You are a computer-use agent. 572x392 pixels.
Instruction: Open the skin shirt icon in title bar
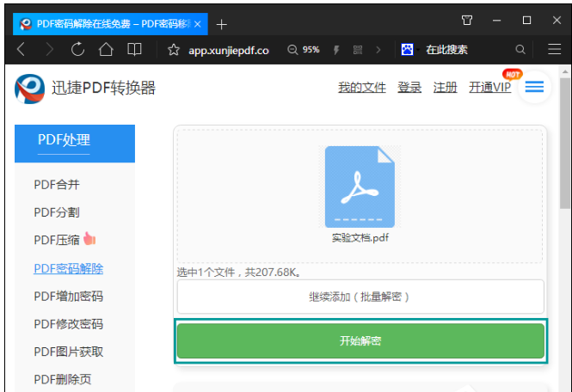467,20
